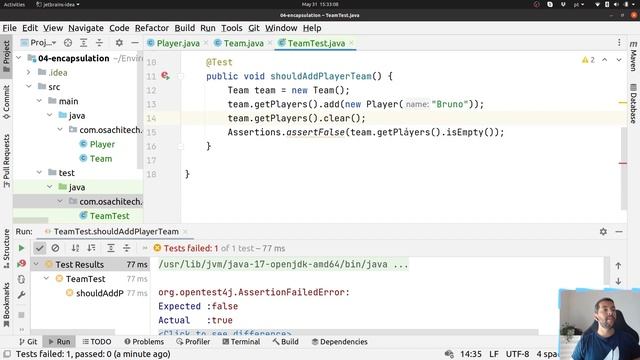The image size is (640, 360).
Task: Hide the Run tool window
Action: tap(619, 231)
